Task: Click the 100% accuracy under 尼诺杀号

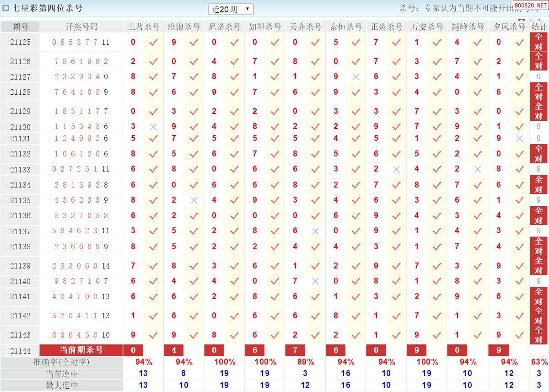Action: [x=224, y=362]
